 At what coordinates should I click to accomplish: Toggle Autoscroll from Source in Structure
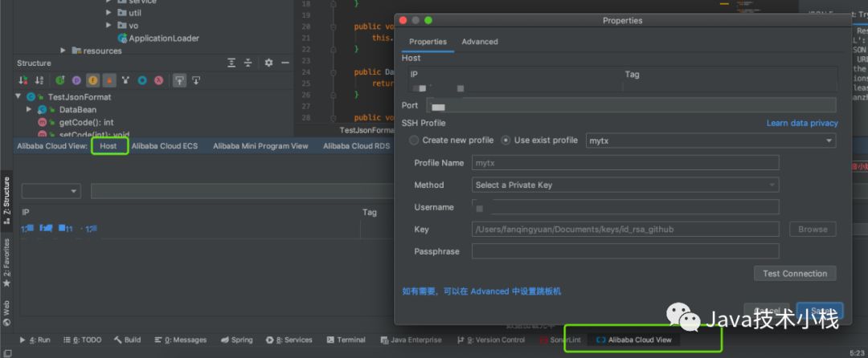pos(196,80)
